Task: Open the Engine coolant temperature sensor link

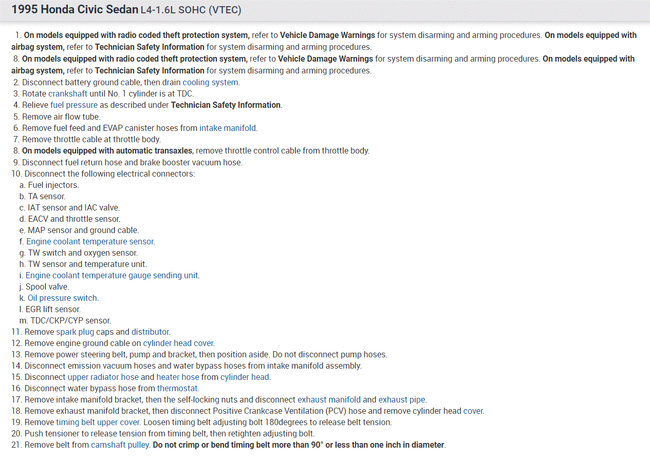Action: (90, 241)
